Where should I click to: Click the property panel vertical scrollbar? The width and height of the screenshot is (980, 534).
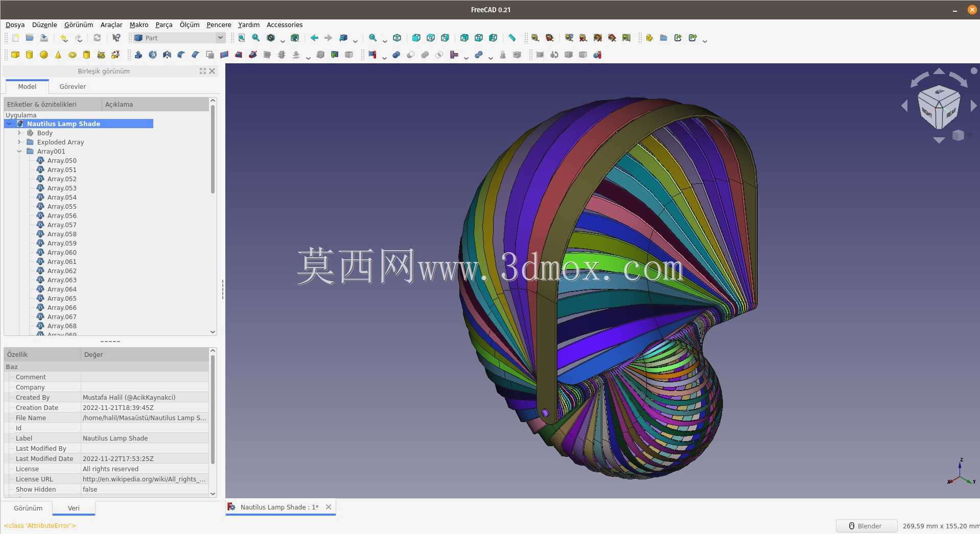point(213,410)
